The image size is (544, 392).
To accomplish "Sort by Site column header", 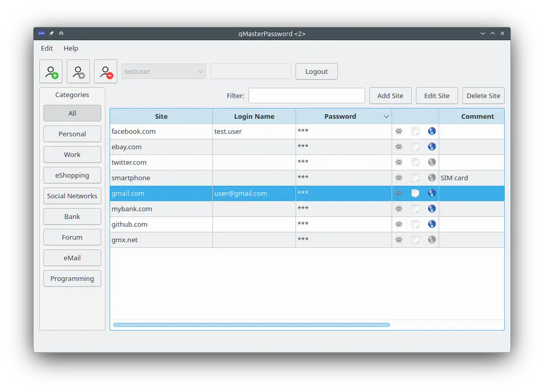I will 161,116.
